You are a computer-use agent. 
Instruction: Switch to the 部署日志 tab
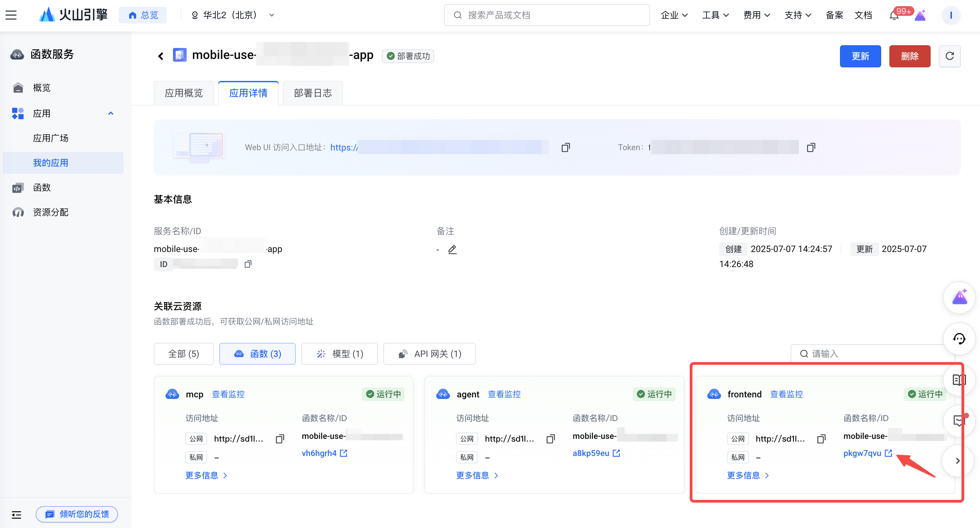[x=312, y=93]
